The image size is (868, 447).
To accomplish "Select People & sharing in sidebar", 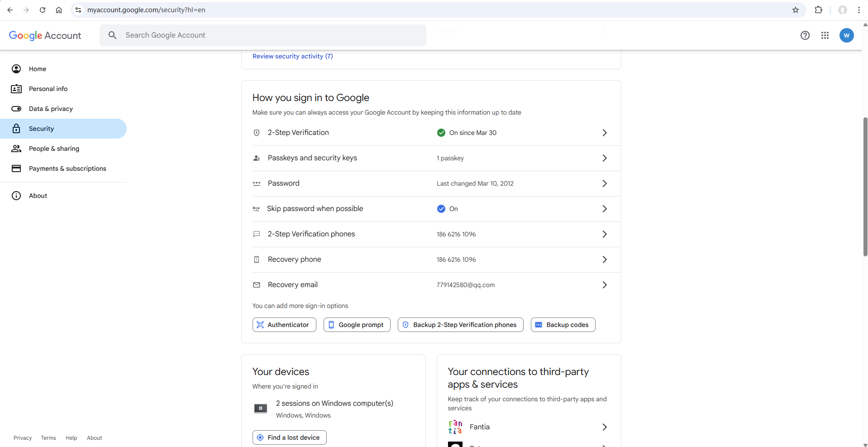I will tap(54, 149).
